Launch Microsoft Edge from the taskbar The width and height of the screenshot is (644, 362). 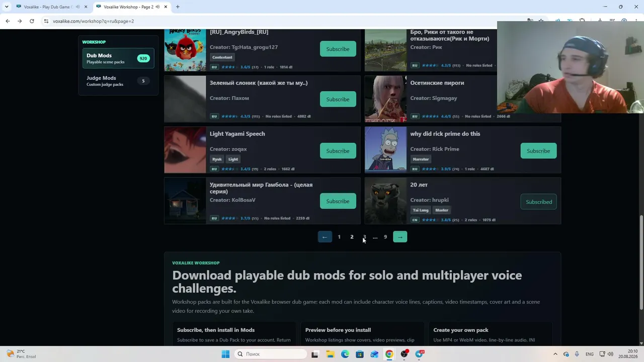[345, 354]
